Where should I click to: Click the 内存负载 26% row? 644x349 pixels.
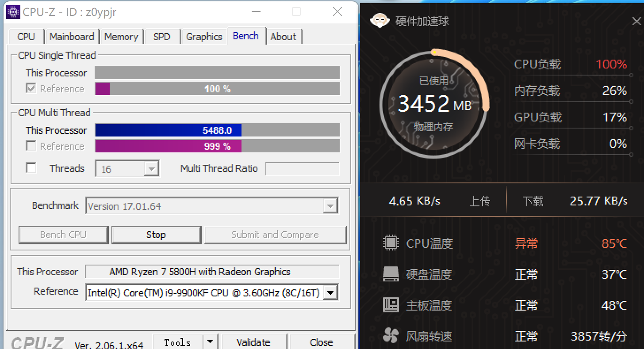571,91
